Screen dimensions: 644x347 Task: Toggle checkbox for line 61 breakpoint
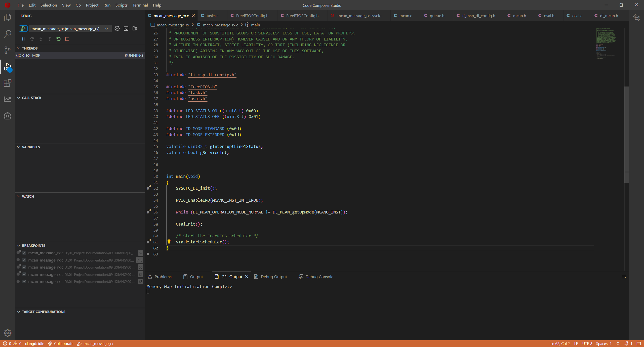point(24,274)
